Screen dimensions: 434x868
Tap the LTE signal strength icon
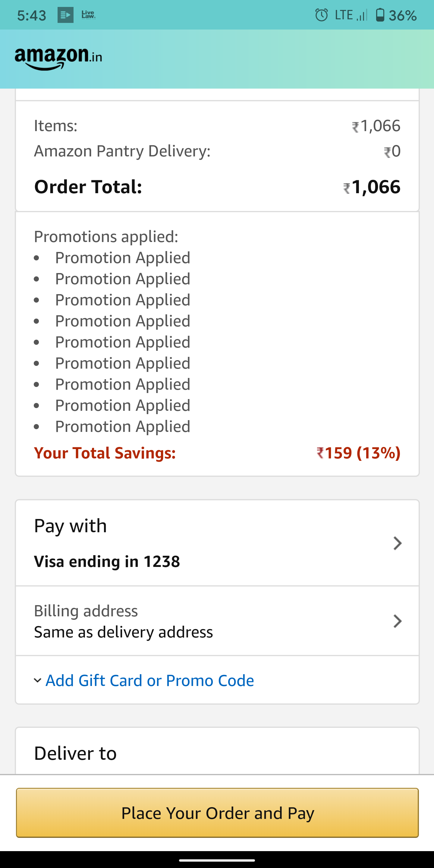pos(362,15)
